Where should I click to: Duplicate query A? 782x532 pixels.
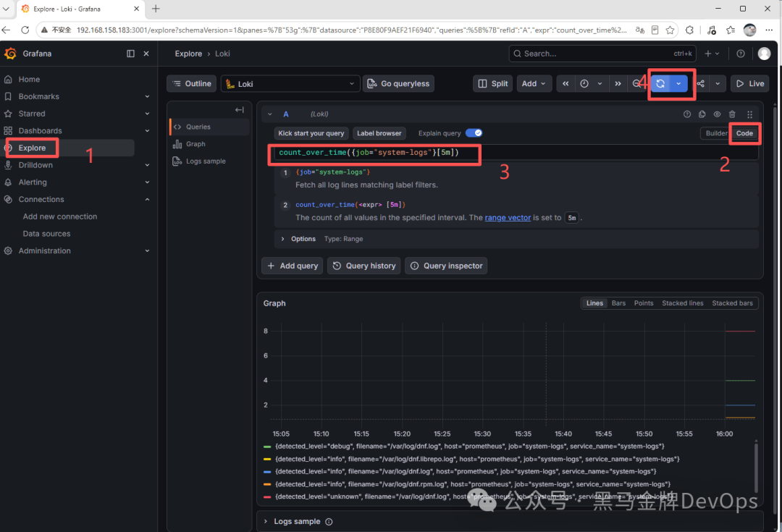pyautogui.click(x=702, y=114)
